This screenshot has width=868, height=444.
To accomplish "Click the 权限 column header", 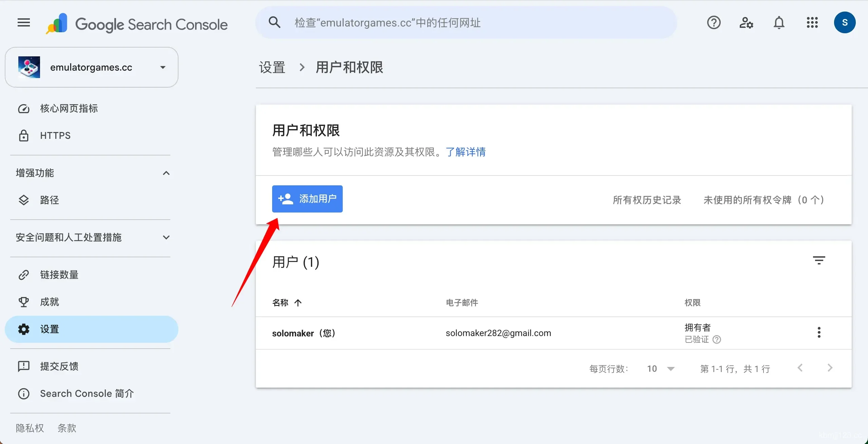I will (693, 302).
